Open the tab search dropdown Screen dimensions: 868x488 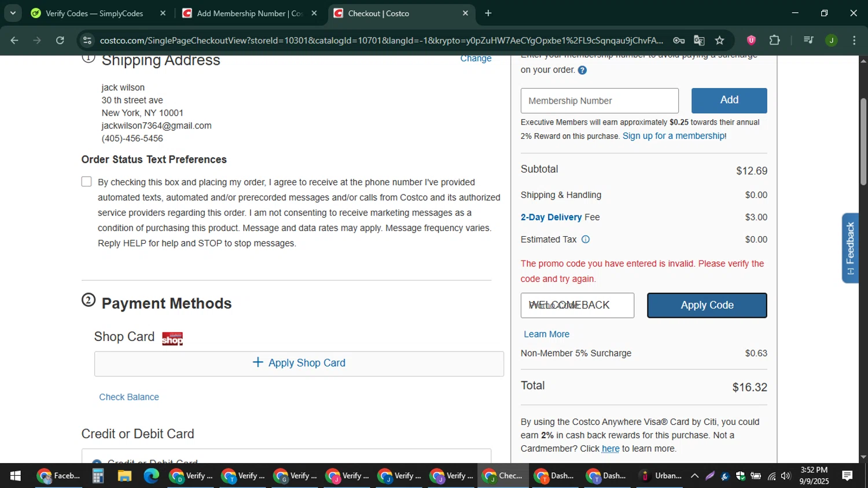[x=13, y=13]
